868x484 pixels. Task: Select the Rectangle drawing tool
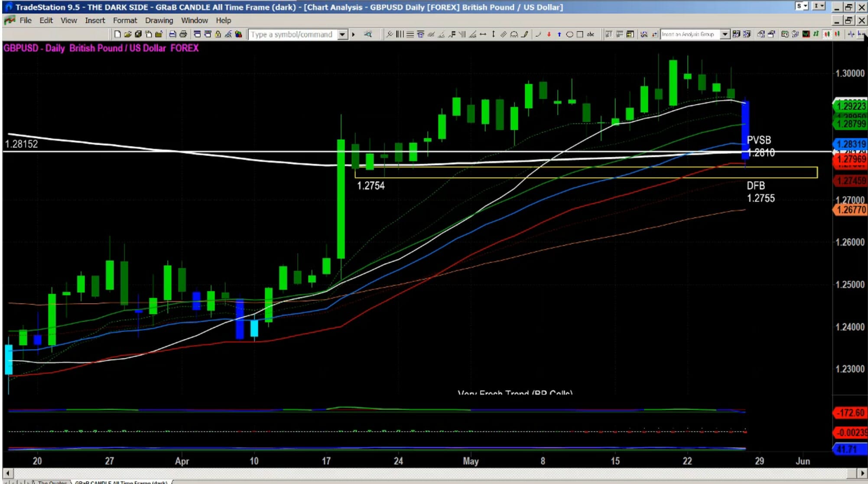click(x=580, y=34)
